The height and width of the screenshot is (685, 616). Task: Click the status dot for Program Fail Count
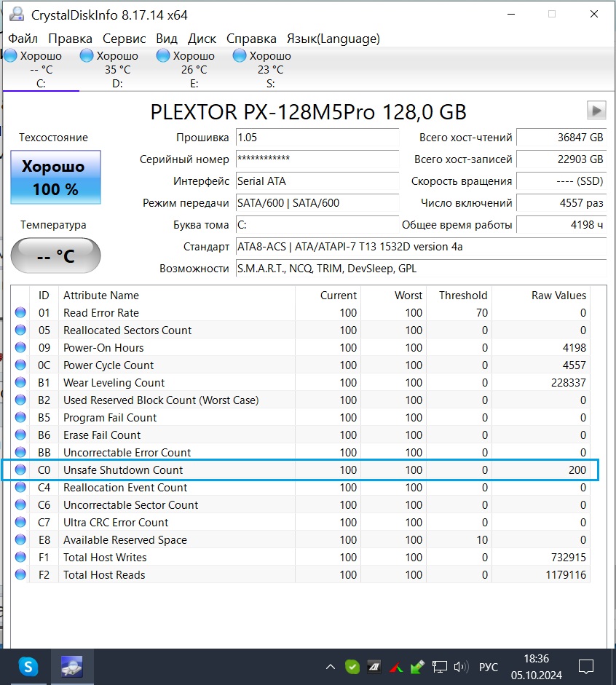point(20,417)
